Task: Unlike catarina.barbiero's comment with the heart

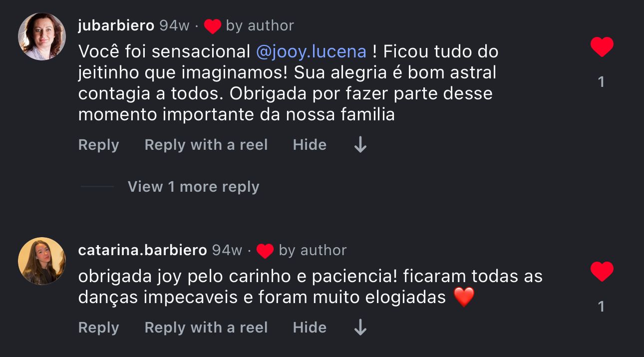Action: (602, 272)
